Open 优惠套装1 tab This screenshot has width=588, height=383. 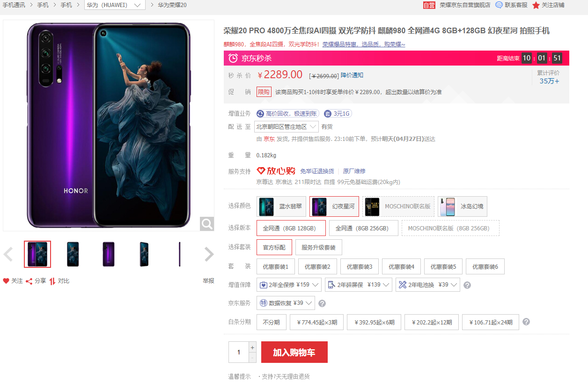[x=276, y=266]
